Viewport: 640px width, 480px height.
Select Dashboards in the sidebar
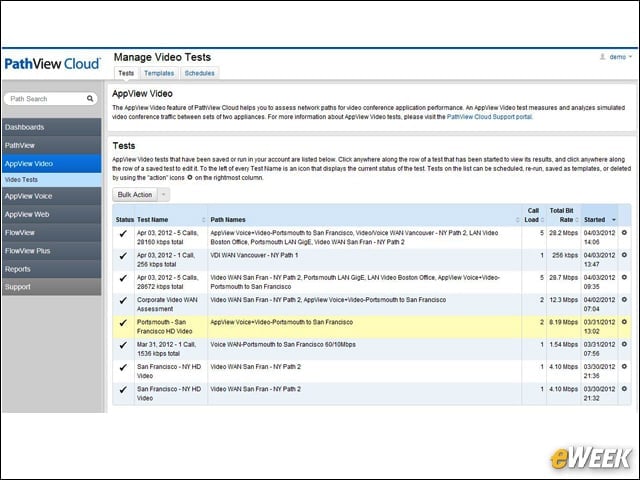(x=51, y=127)
